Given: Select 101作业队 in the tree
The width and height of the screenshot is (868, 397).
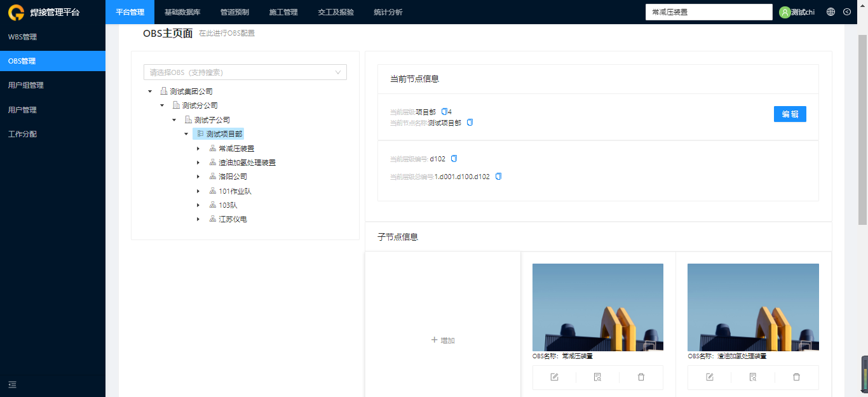Looking at the screenshot, I should pos(234,191).
